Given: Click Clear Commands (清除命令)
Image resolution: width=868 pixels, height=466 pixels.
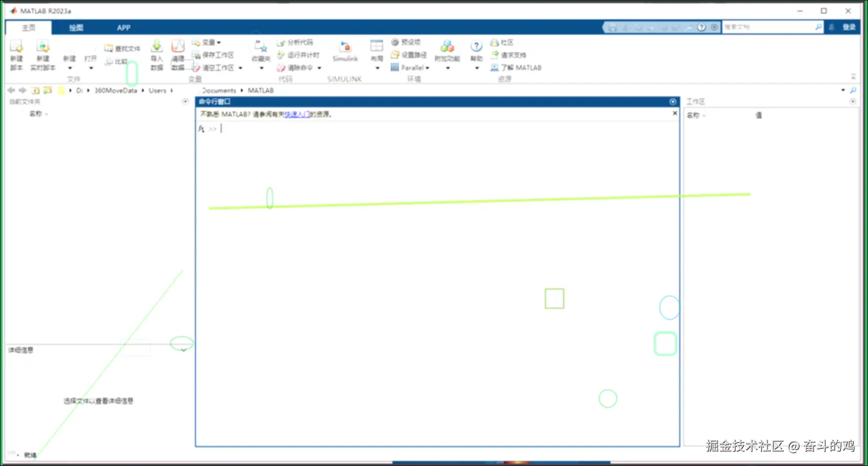Looking at the screenshot, I should pos(295,68).
